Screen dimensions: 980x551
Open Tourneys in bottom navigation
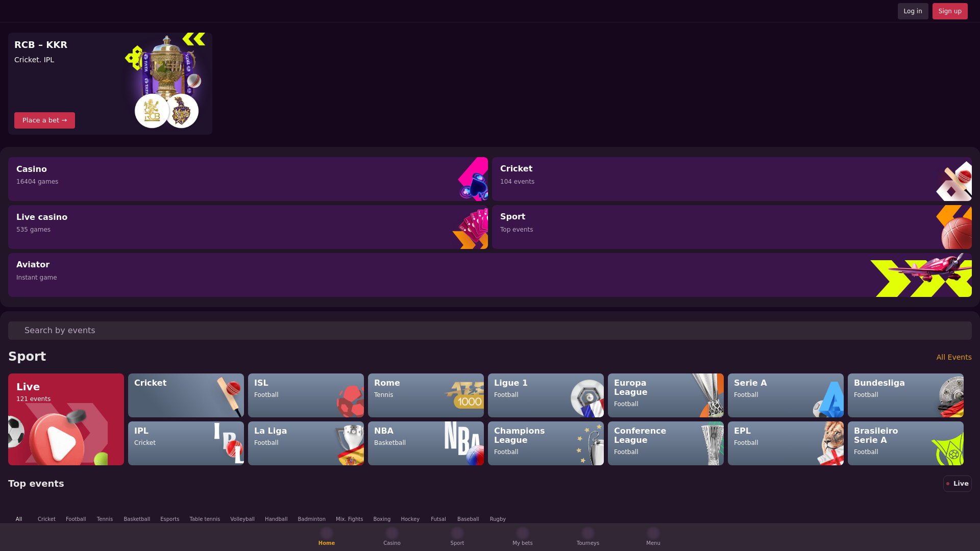click(x=588, y=537)
